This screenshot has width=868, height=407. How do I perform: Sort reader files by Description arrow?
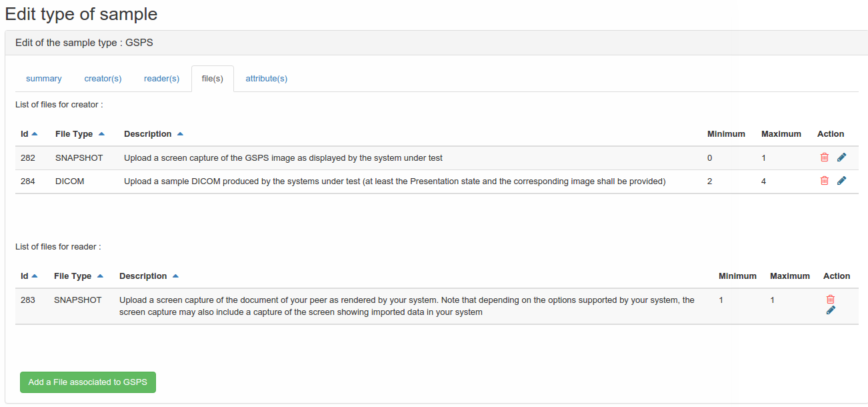click(x=175, y=276)
